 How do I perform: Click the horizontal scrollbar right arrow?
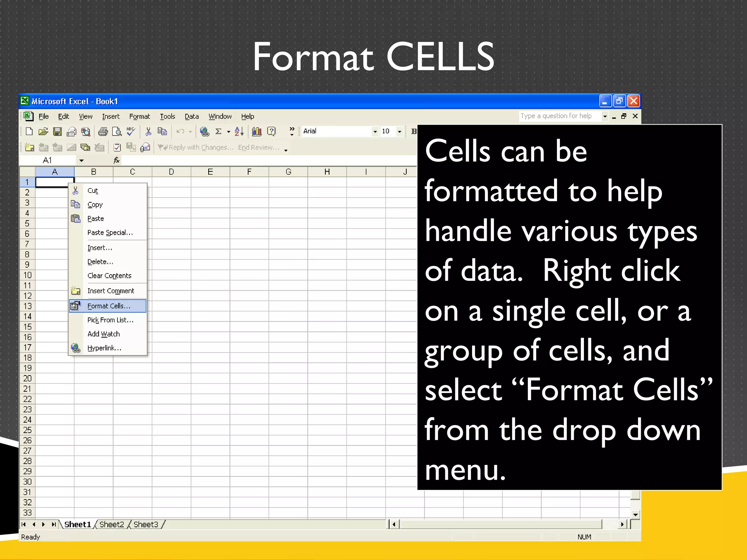tap(622, 525)
